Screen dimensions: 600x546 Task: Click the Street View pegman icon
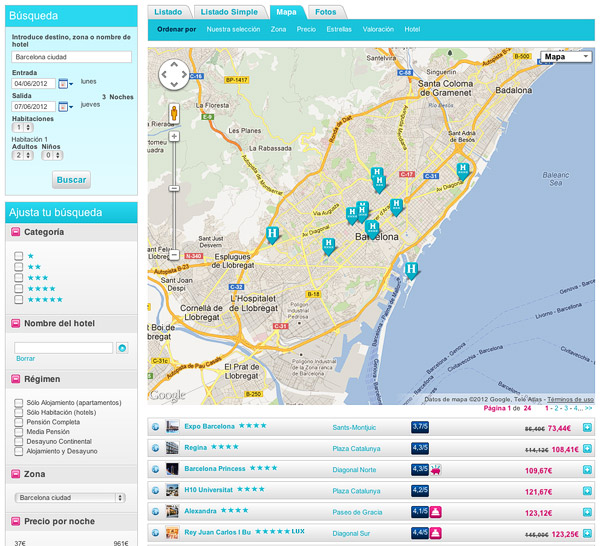click(x=174, y=114)
